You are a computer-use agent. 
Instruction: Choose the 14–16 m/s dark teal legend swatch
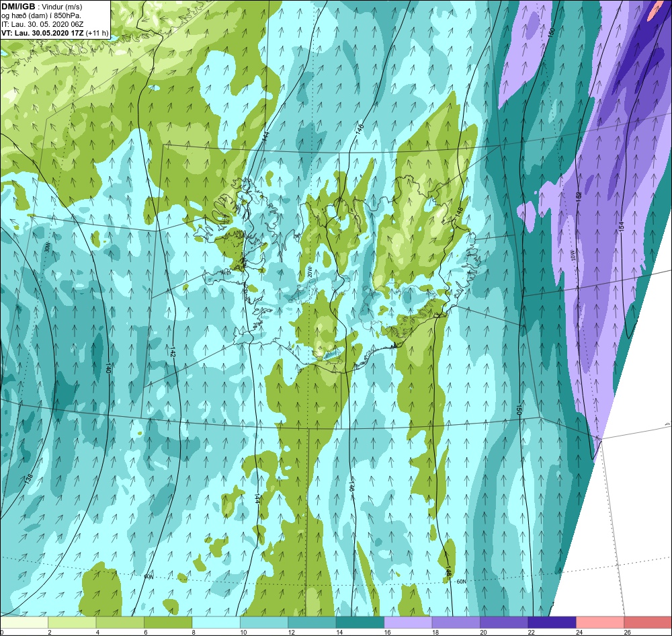pyautogui.click(x=360, y=622)
